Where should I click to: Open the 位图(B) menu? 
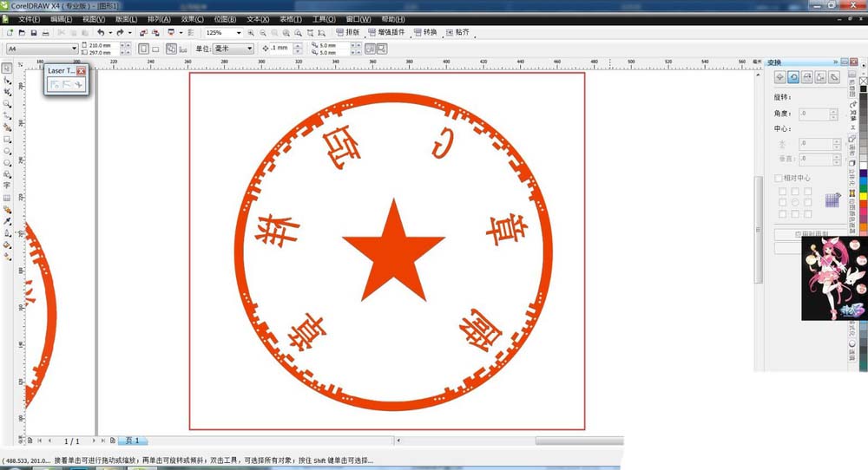(x=225, y=19)
